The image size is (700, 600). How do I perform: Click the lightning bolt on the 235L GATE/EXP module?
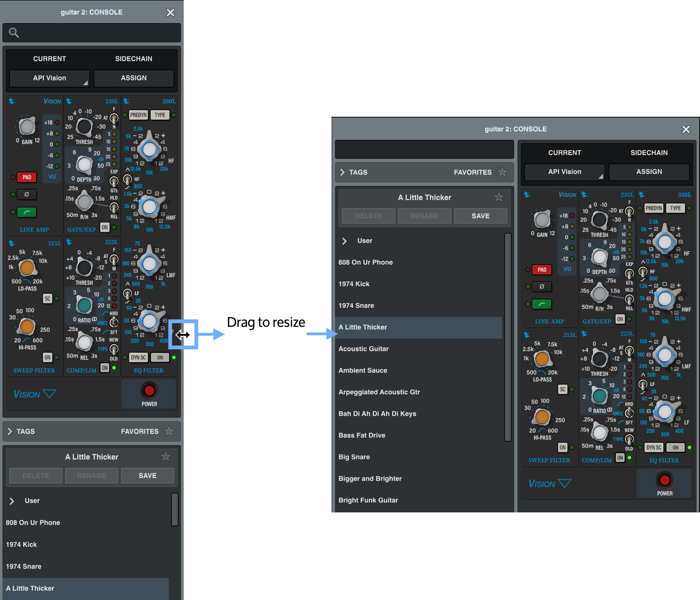click(x=69, y=101)
